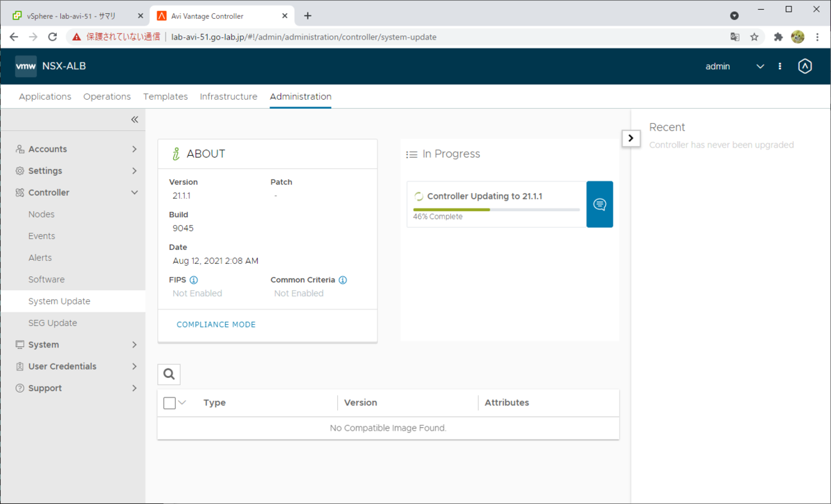Click the Common Criteria info icon
831x504 pixels.
click(343, 280)
